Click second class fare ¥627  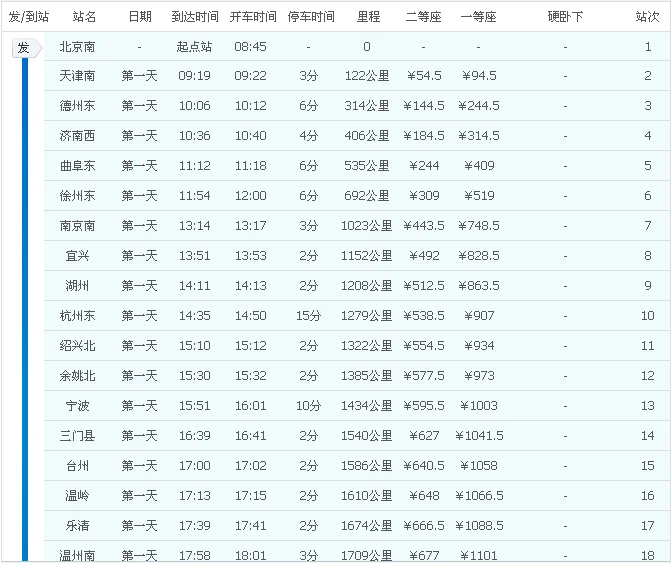(x=424, y=436)
